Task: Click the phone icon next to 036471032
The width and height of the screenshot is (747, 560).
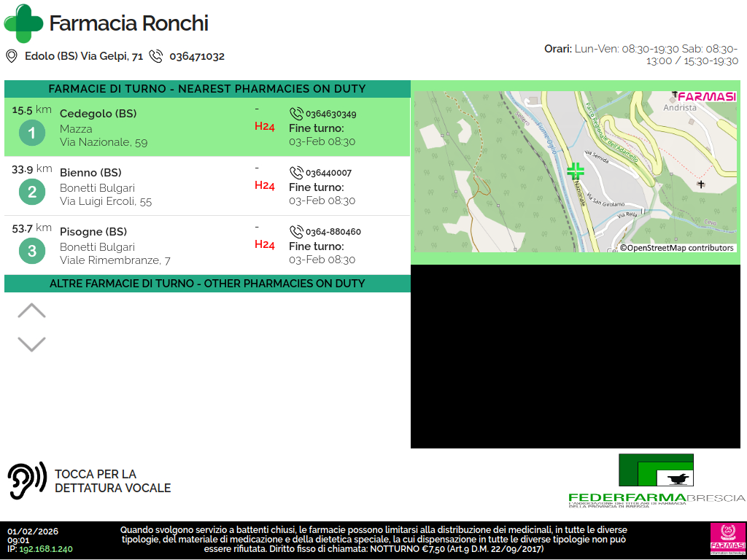Action: [156, 56]
